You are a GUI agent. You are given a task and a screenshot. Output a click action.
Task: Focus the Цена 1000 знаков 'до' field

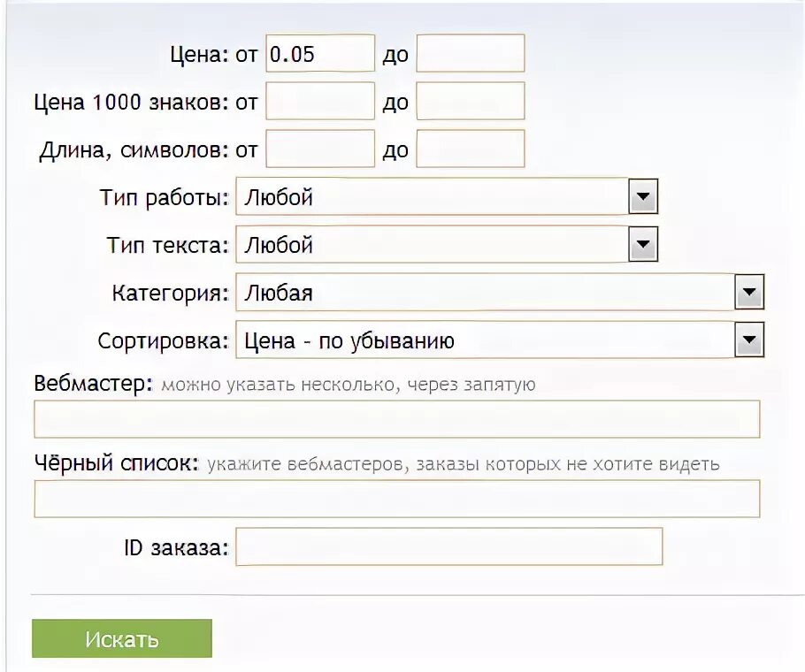click(x=471, y=101)
